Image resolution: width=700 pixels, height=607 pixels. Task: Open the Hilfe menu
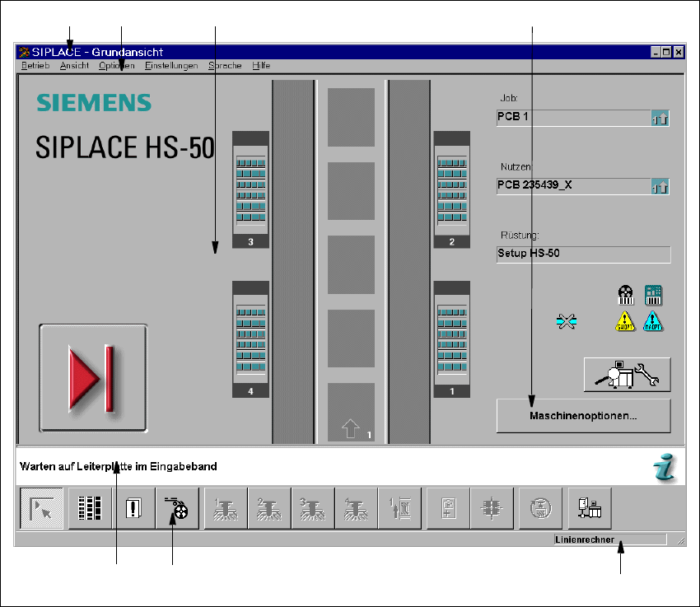click(261, 66)
